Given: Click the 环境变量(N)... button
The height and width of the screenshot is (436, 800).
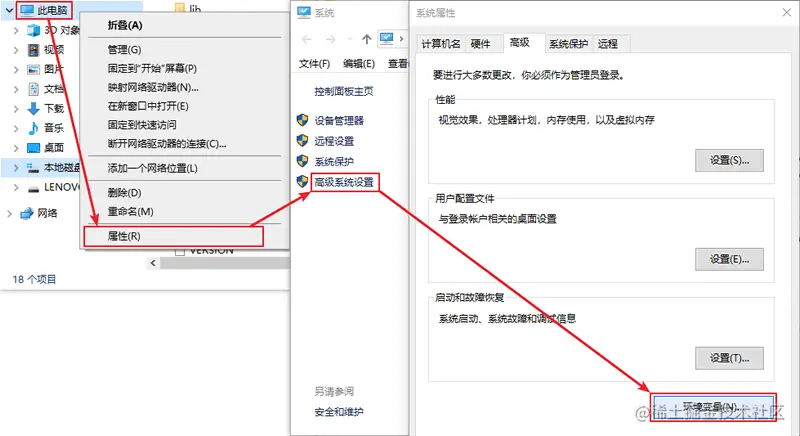Looking at the screenshot, I should click(713, 407).
